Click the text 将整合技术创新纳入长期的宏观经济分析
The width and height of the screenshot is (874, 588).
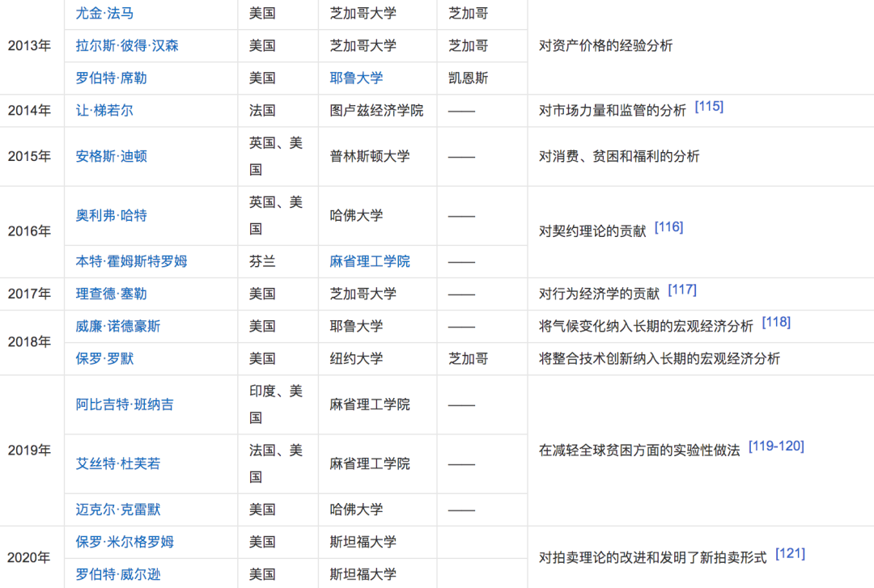pyautogui.click(x=660, y=358)
